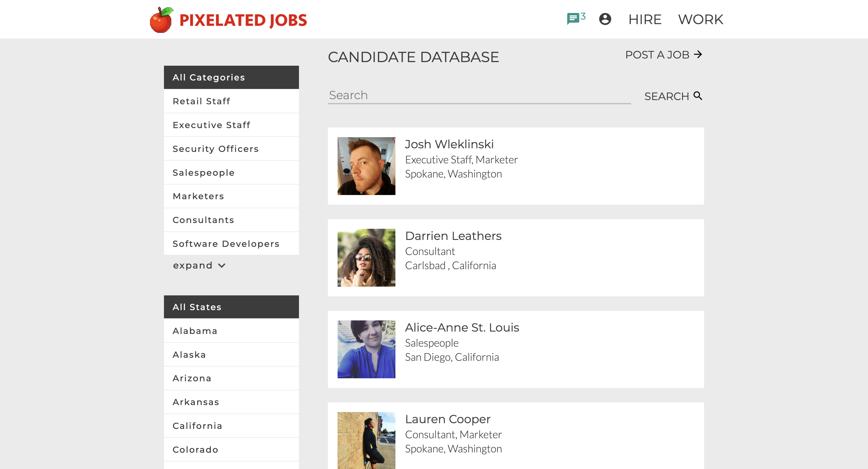The image size is (868, 469).
Task: Filter by Retail Staff category
Action: (x=201, y=101)
